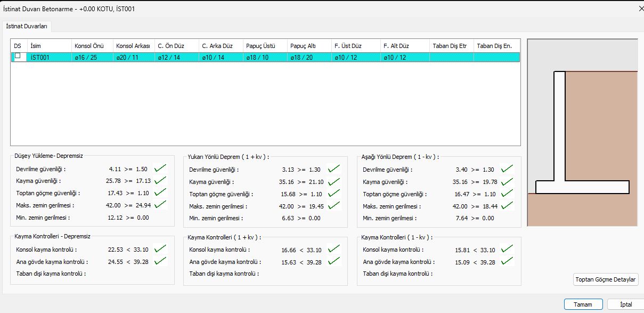Click Konsol kayma kontrolü checkmark in Depremsiz

pos(160,249)
